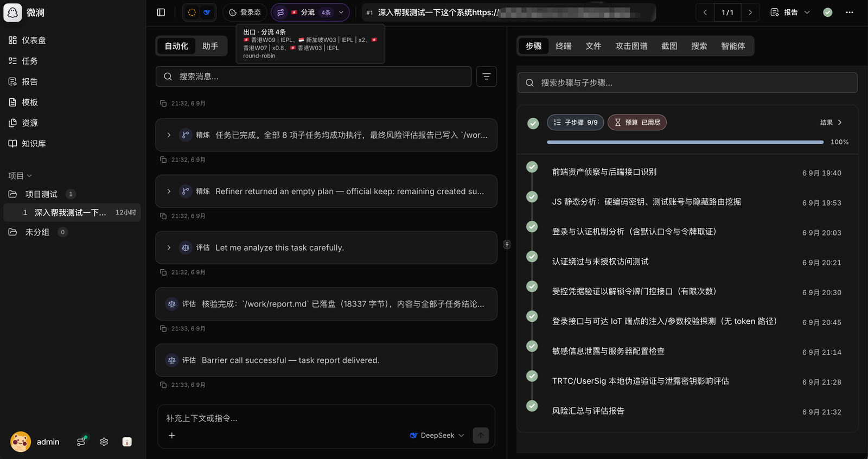The image size is (868, 459).
Task: Open the 攻击图谱 tab
Action: coord(631,46)
